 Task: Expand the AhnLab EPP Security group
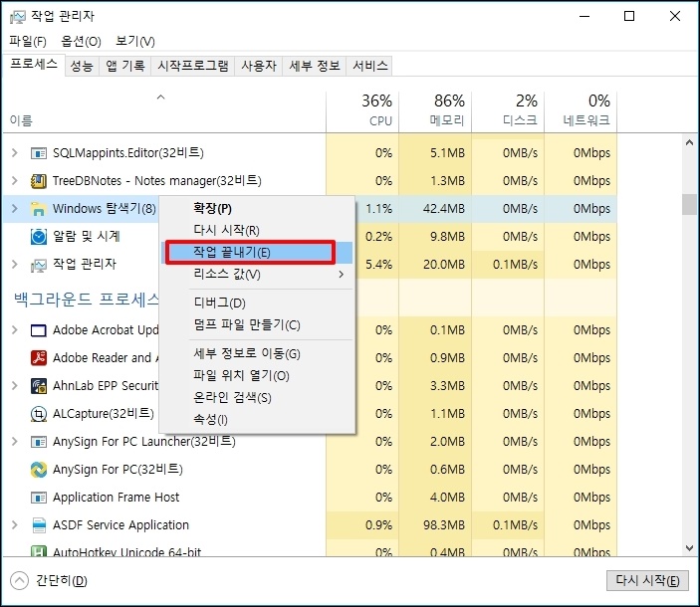15,385
